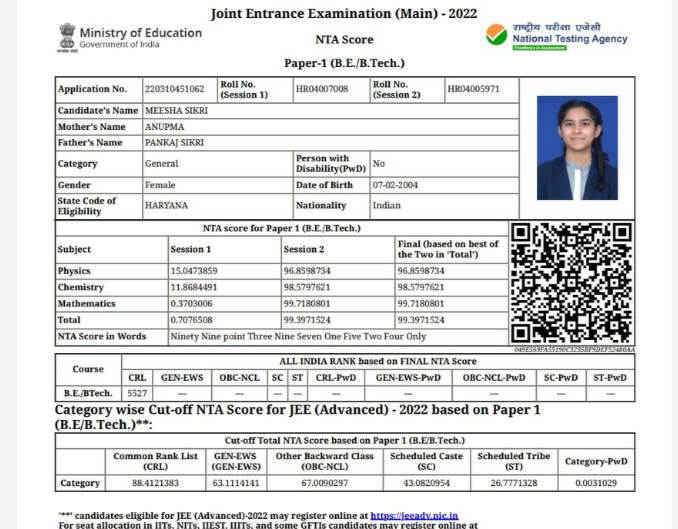The image size is (678, 529).
Task: Click the Final Total score 99.3971524
Action: coord(421,321)
